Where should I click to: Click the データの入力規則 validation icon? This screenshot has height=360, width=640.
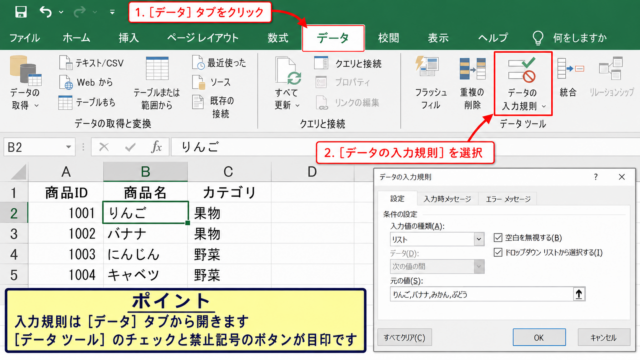(522, 70)
